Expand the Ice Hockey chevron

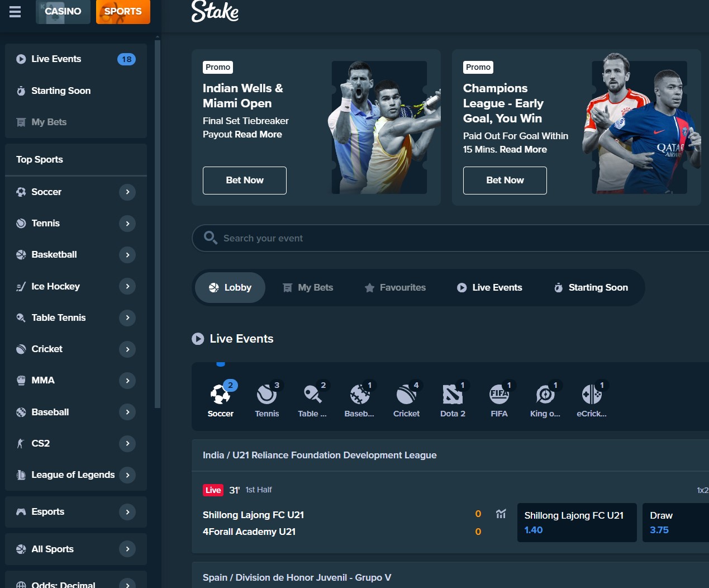click(127, 286)
